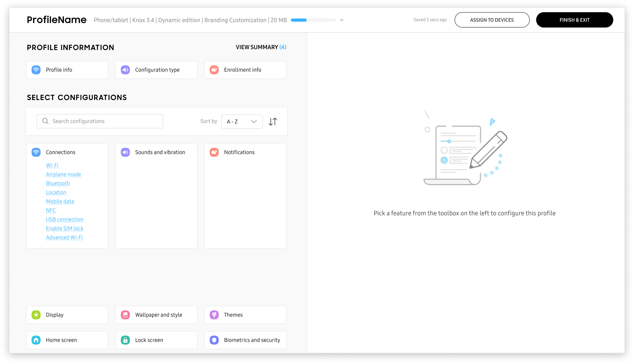Open the A - Z sort dropdown
The height and width of the screenshot is (364, 634).
[x=242, y=122]
